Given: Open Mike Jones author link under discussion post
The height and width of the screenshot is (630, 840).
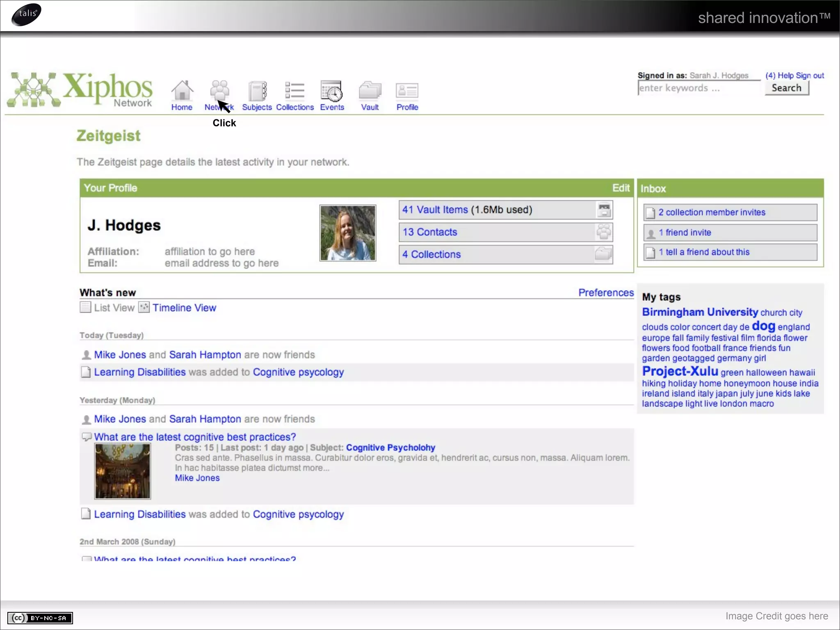Looking at the screenshot, I should pyautogui.click(x=197, y=478).
